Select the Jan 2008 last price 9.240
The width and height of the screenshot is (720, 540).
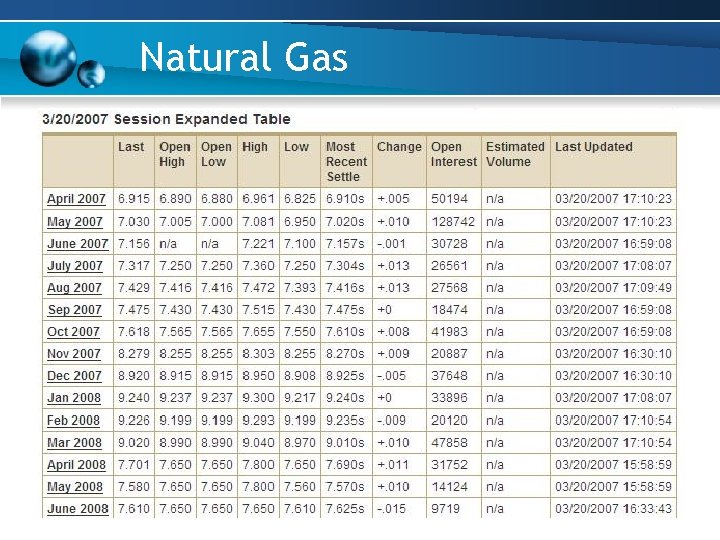point(134,398)
